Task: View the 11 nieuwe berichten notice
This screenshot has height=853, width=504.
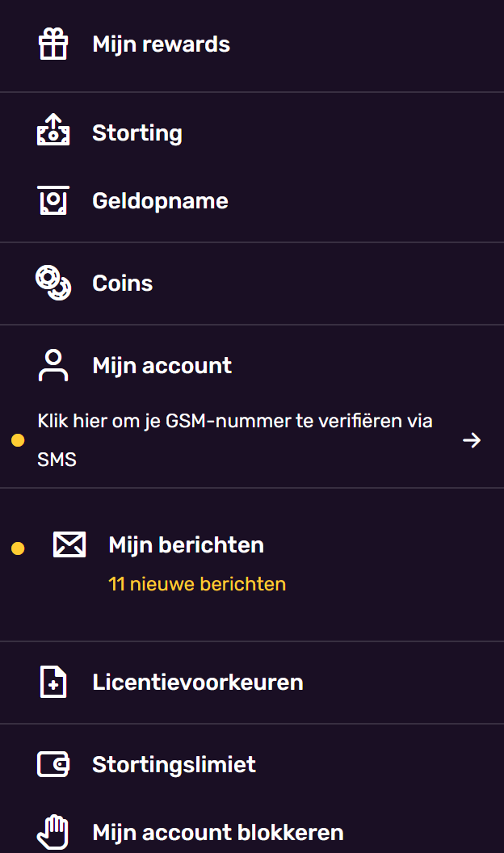Action: pos(197,583)
